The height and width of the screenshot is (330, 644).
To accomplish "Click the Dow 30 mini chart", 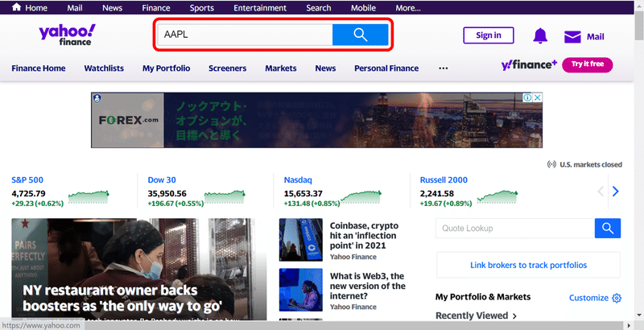I will (225, 197).
